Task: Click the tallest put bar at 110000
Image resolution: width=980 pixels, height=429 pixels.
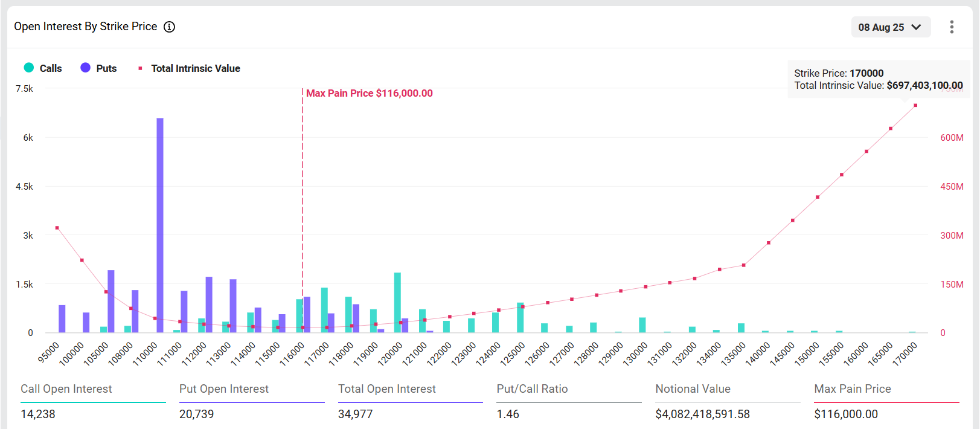Action: click(160, 225)
